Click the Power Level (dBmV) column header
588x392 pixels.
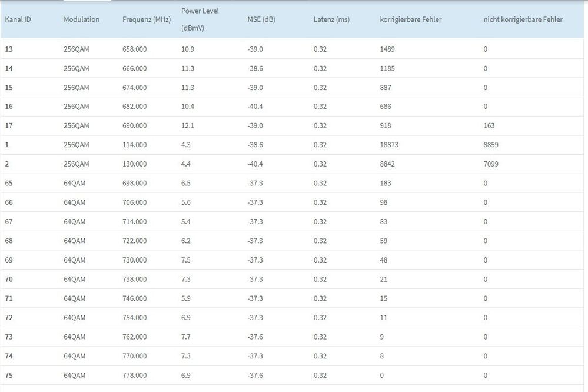coord(200,19)
